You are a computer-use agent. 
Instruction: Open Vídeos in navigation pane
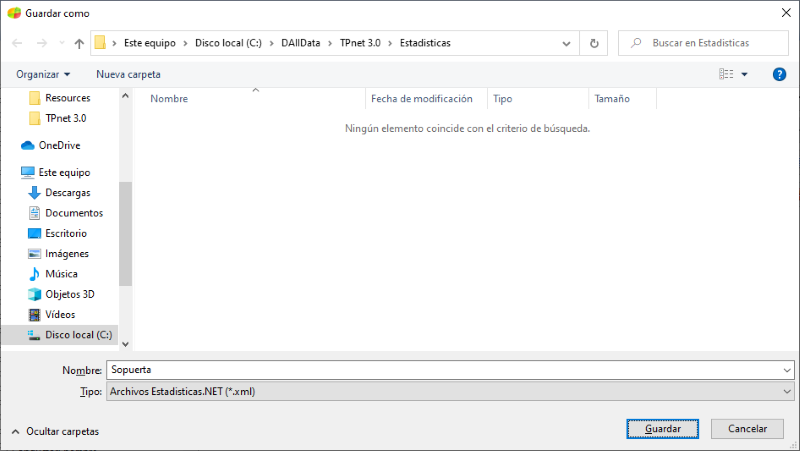pos(60,315)
